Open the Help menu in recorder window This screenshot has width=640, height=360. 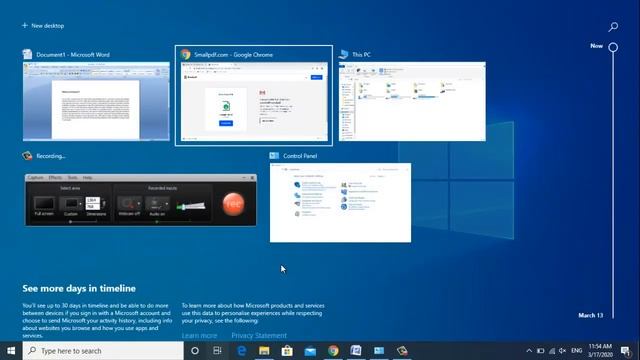pyautogui.click(x=87, y=178)
